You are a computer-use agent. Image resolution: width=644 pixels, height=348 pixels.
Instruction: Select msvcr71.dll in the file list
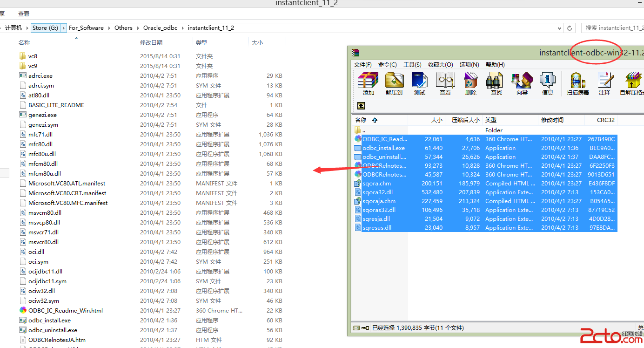(x=43, y=232)
